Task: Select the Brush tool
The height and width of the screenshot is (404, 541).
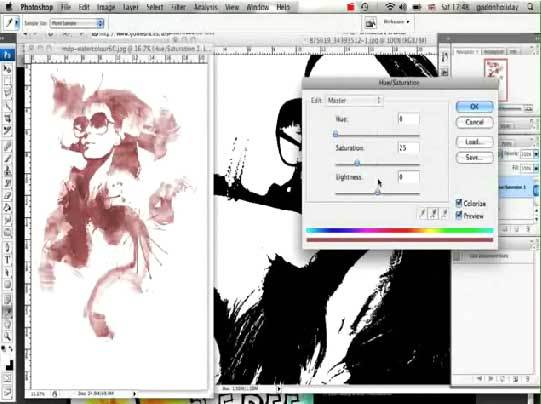Action: tap(7, 159)
